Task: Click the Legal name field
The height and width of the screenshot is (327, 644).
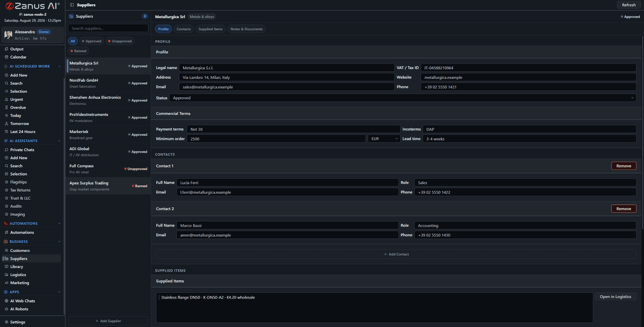Action: pos(287,68)
